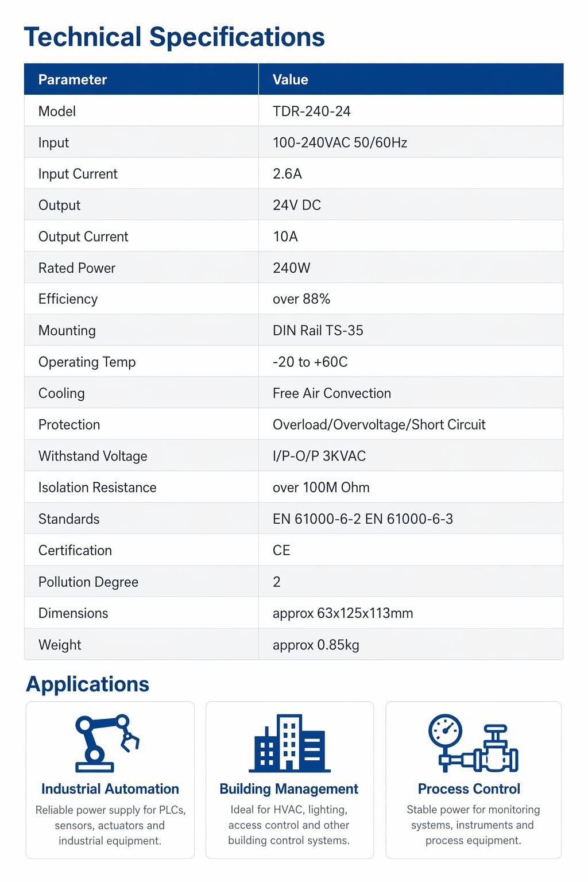Screen dimensions: 588x882
Task: Select the Rated Power 240W cell
Action: coord(292,268)
